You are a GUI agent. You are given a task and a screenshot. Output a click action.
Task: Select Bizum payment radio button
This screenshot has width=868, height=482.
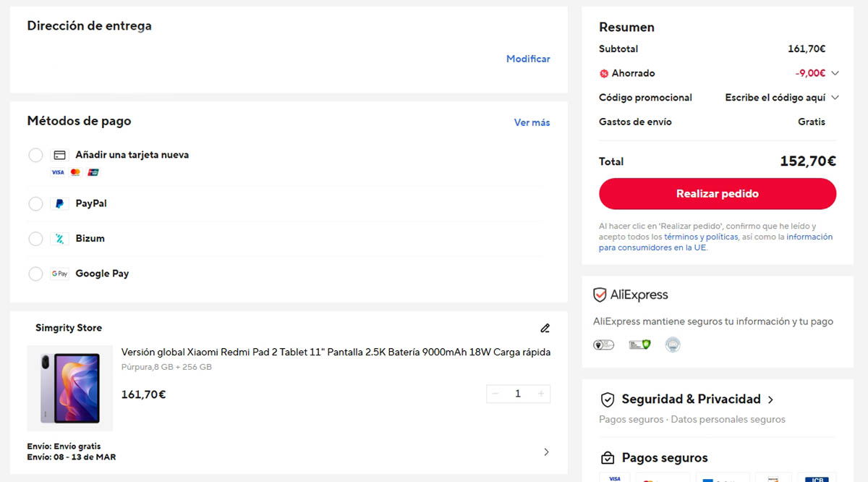click(x=35, y=238)
